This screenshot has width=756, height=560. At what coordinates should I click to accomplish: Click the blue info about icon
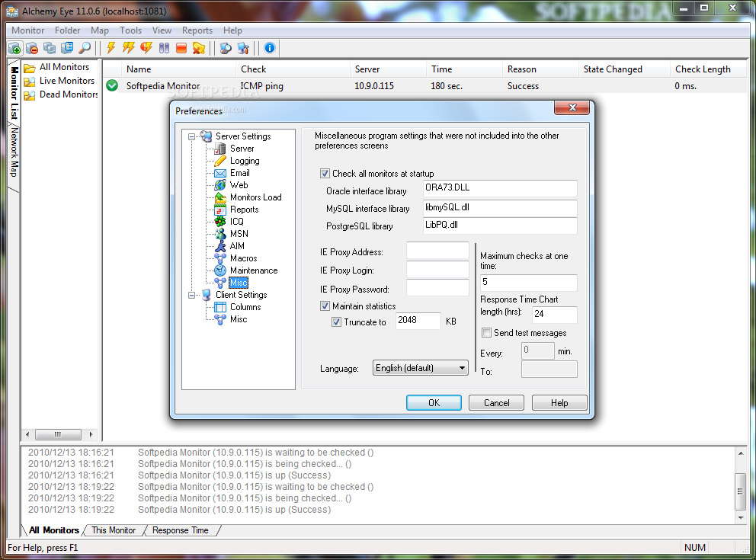(270, 48)
